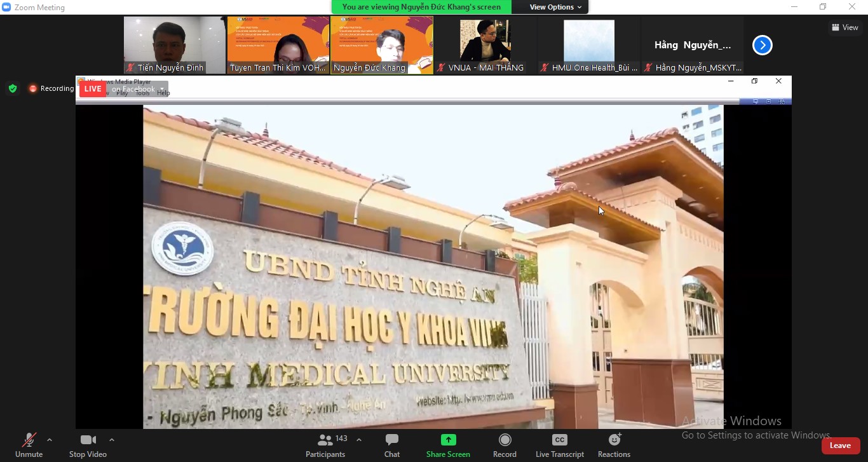868x462 pixels.
Task: Enable Live Transcript captions
Action: [x=559, y=445]
